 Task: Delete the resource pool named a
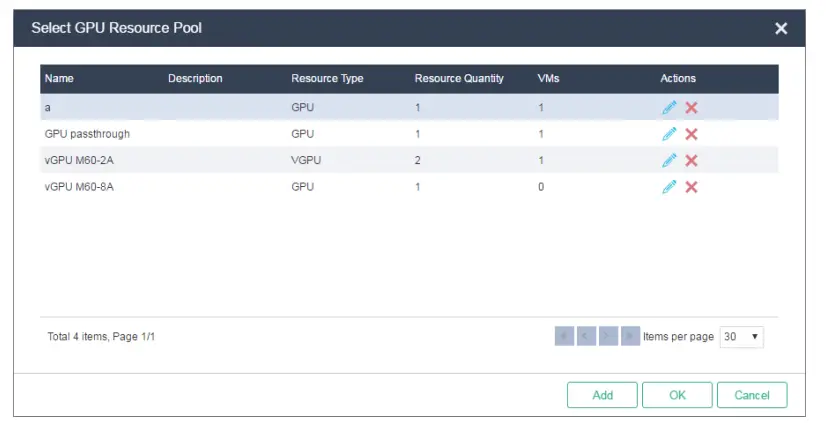click(x=691, y=107)
